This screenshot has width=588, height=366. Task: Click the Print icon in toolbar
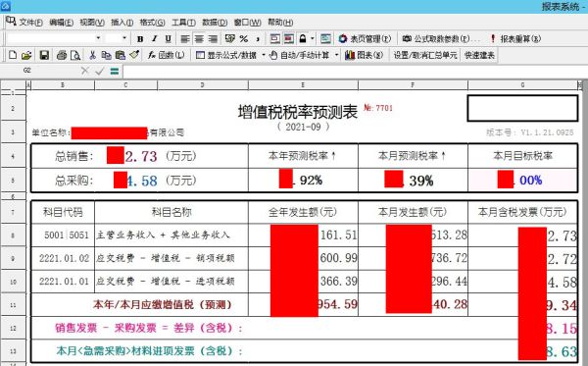click(x=62, y=55)
